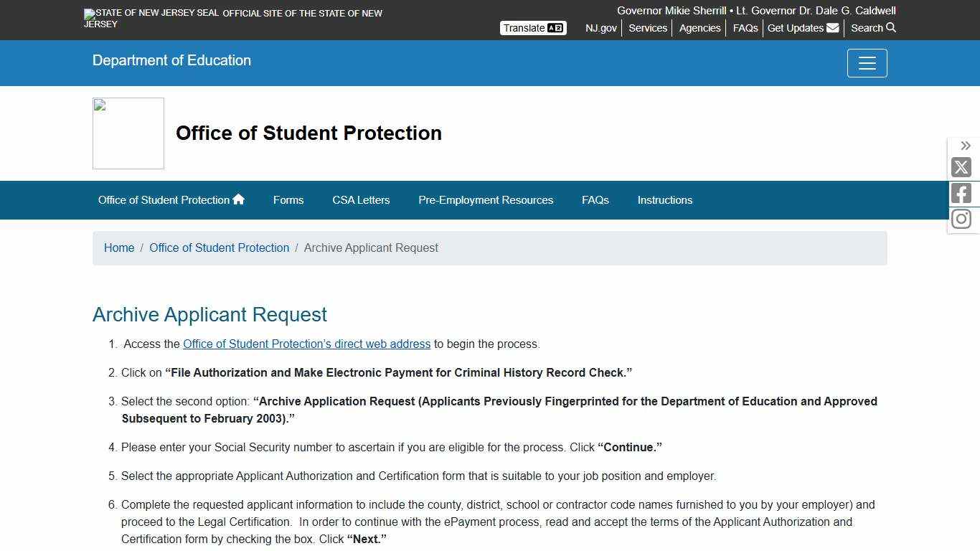980x551 pixels.
Task: Click the Office of Student Protection logo image
Action: [x=128, y=133]
